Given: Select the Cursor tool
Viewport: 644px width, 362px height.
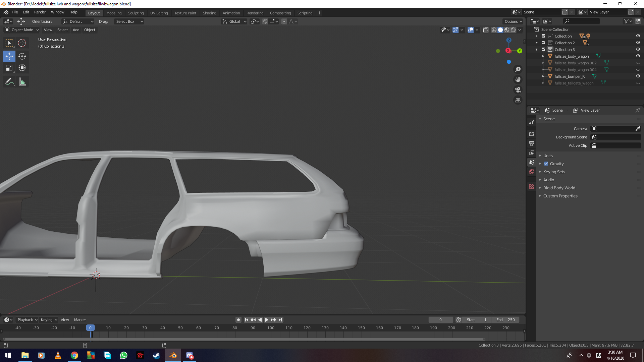Looking at the screenshot, I should pyautogui.click(x=22, y=43).
